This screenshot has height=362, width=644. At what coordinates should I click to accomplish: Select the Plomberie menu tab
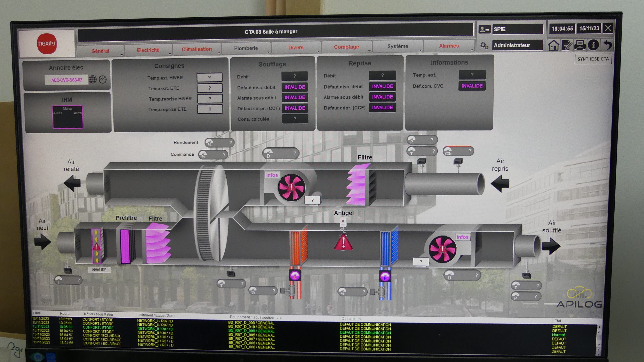(x=246, y=48)
